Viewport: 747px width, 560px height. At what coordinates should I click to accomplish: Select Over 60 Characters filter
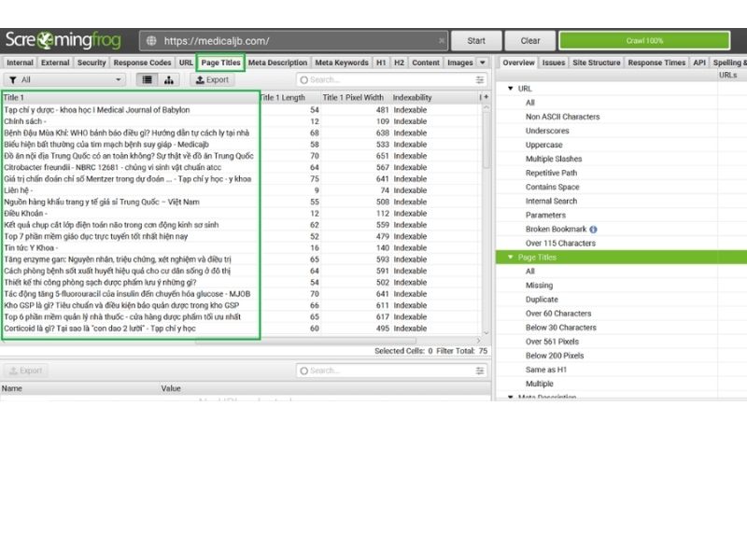(558, 314)
